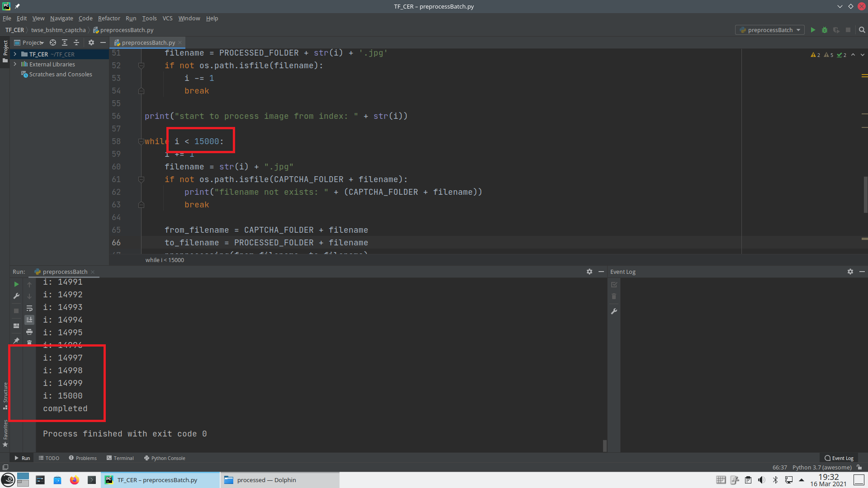Viewport: 868px width, 488px height.
Task: Toggle the read-only lock icon
Action: [859, 467]
